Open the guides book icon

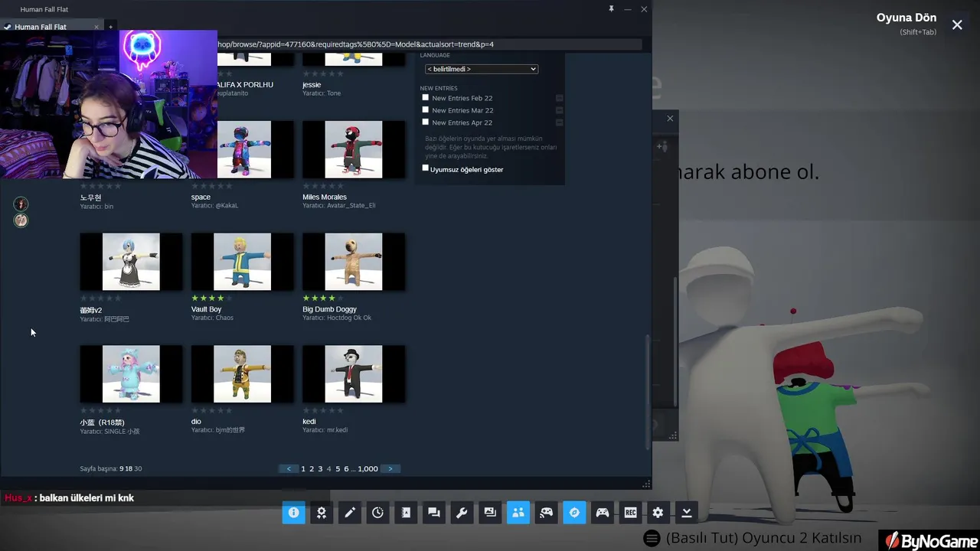[x=406, y=513]
